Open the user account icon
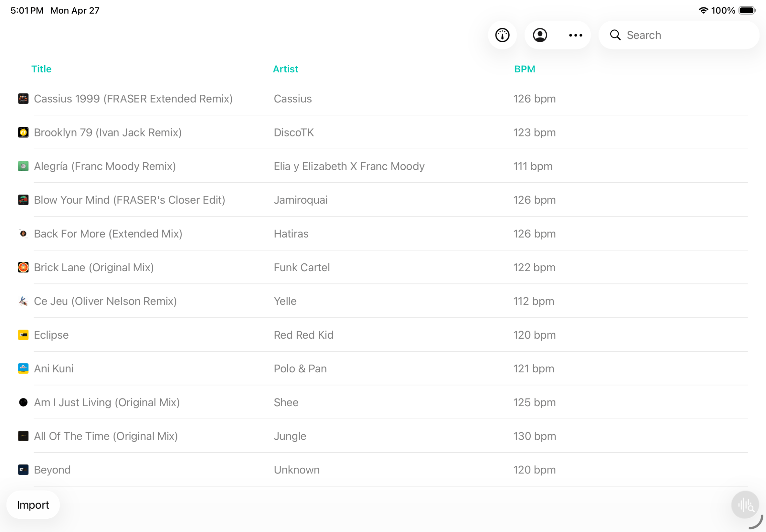 click(x=540, y=35)
